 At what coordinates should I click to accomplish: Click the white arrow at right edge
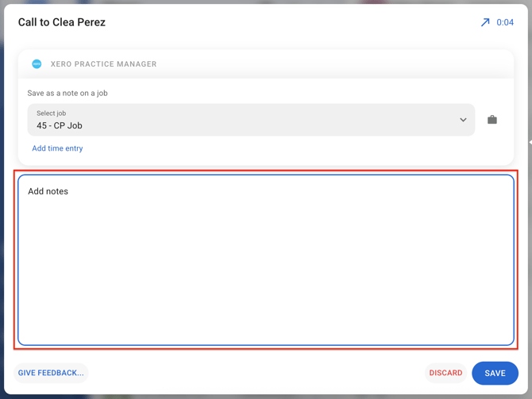point(530,142)
